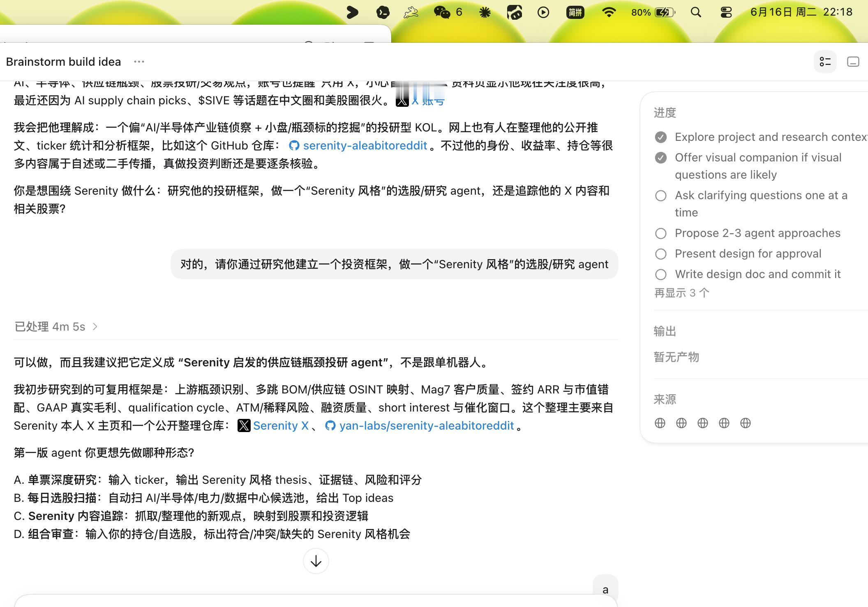Click checked circle for Offer visual companion
The width and height of the screenshot is (868, 607).
pos(661,158)
